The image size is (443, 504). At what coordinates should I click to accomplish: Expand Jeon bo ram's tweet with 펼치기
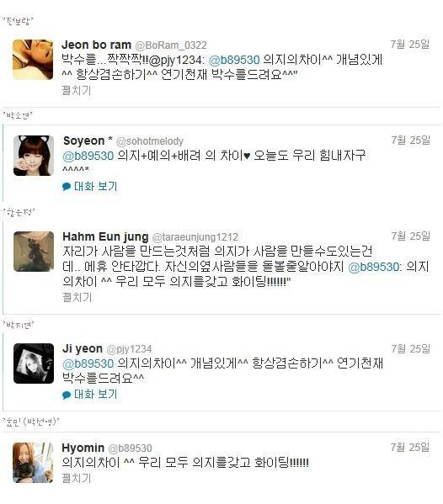tap(77, 90)
